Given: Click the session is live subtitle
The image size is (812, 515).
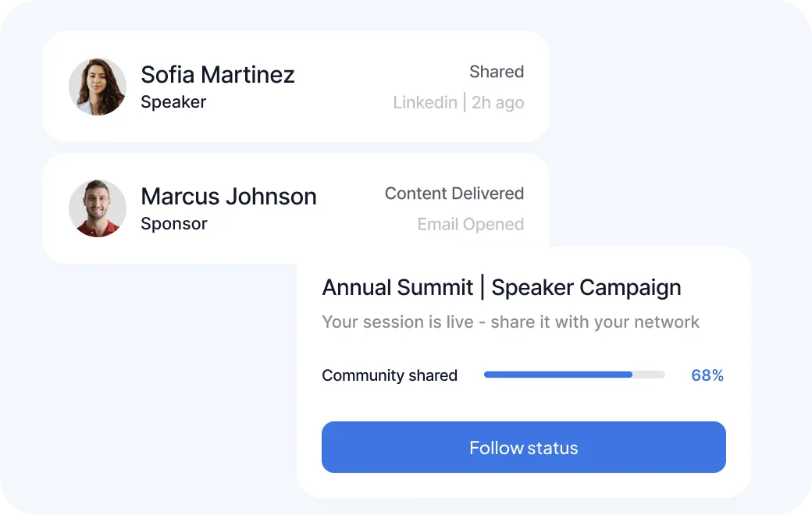Looking at the screenshot, I should (x=511, y=322).
